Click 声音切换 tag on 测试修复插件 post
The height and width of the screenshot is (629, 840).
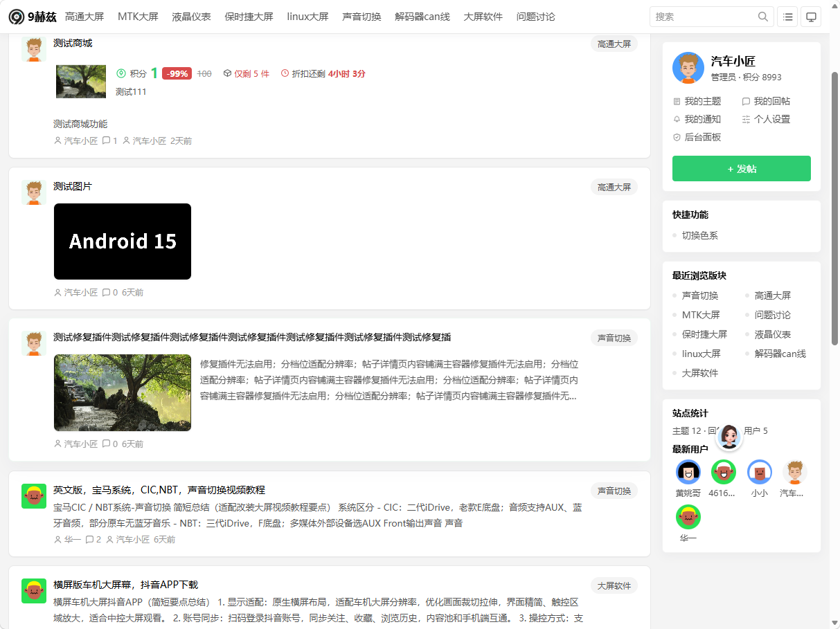point(614,338)
